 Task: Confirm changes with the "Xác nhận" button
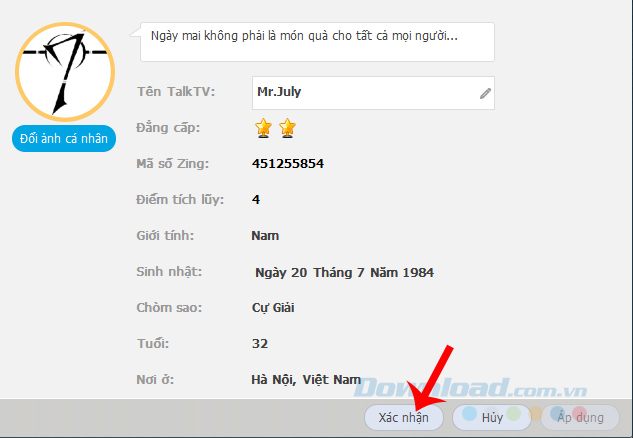[x=404, y=417]
